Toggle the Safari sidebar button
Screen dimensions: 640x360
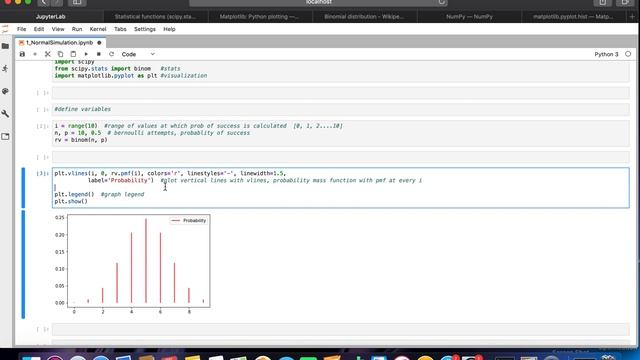click(x=77, y=2)
